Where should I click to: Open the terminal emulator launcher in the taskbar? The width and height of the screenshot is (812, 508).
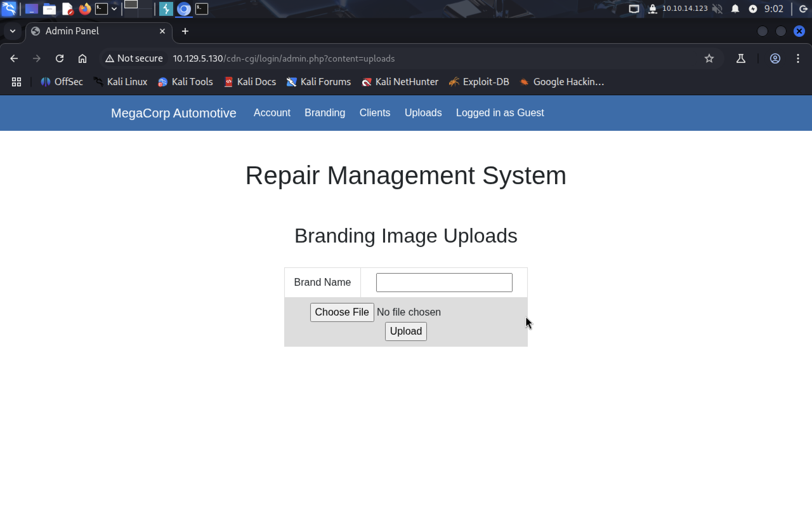pyautogui.click(x=101, y=9)
